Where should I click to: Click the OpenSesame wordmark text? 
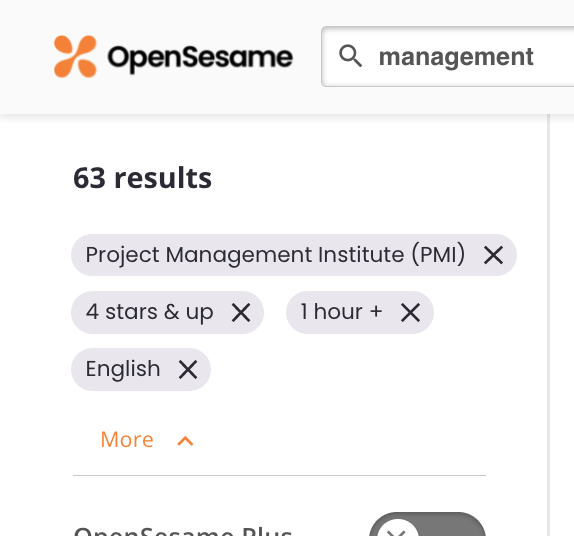pyautogui.click(x=200, y=58)
